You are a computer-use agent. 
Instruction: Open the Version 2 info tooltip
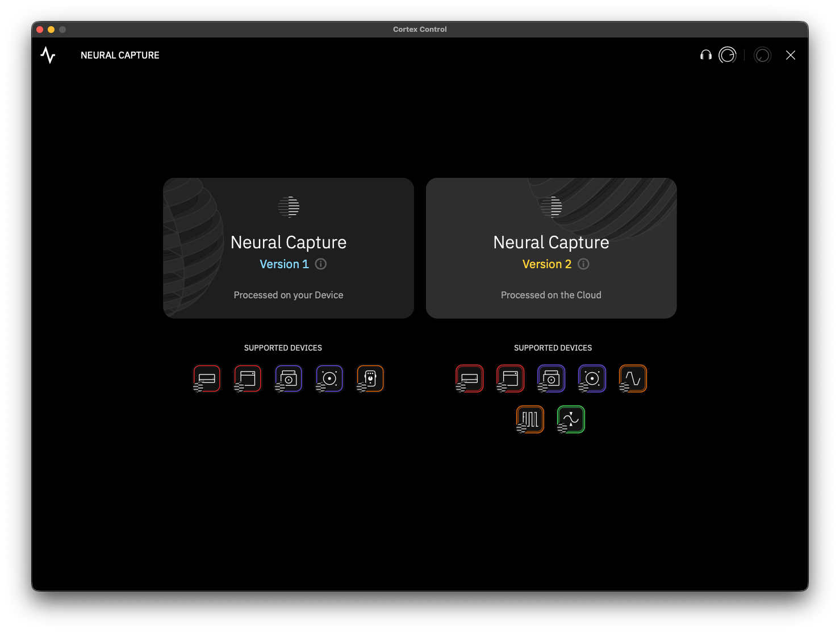[583, 264]
